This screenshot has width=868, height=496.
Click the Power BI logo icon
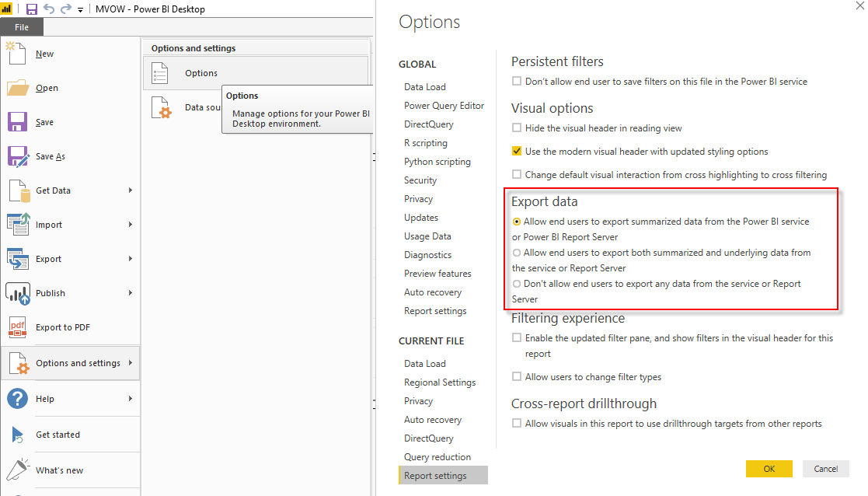[x=6, y=9]
